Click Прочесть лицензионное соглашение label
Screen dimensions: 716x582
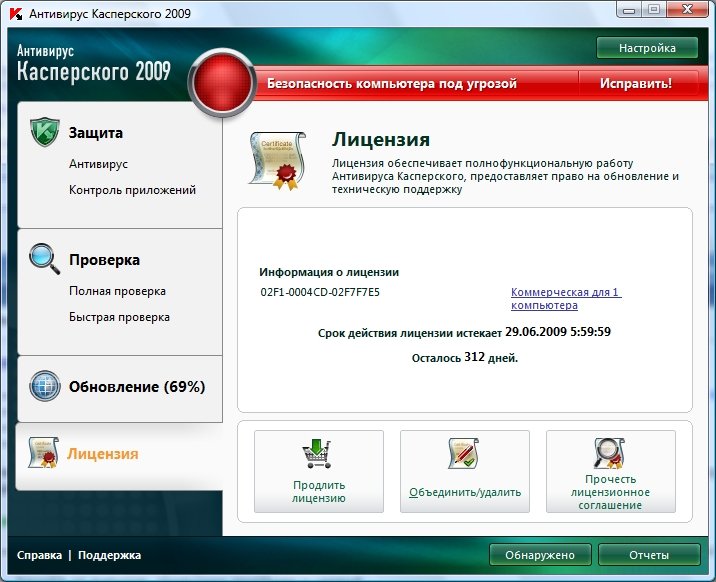(611, 492)
